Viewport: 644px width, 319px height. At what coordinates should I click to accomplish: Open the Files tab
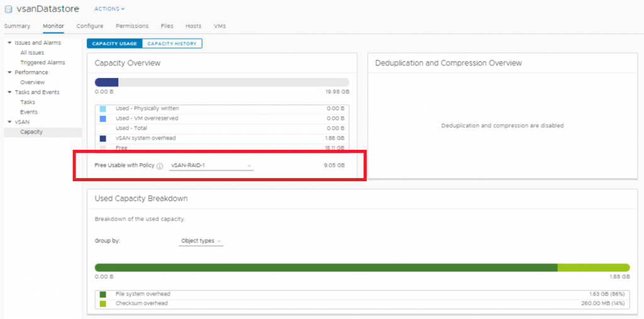pyautogui.click(x=167, y=26)
